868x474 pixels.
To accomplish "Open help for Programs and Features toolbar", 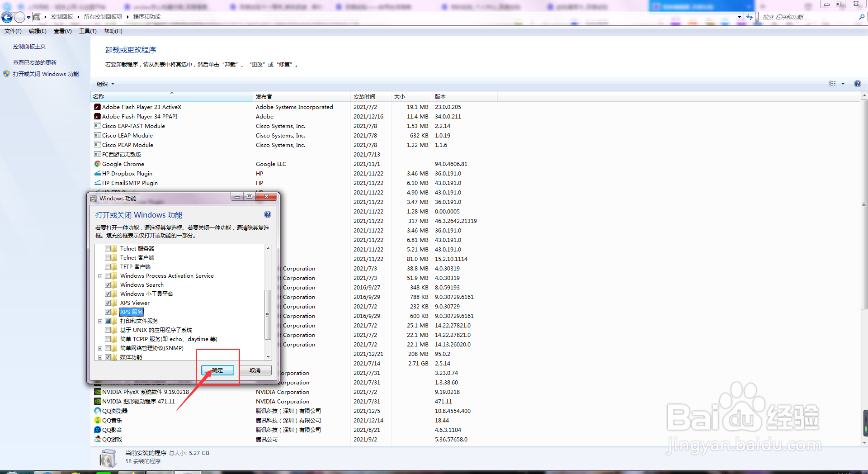I will 857,84.
